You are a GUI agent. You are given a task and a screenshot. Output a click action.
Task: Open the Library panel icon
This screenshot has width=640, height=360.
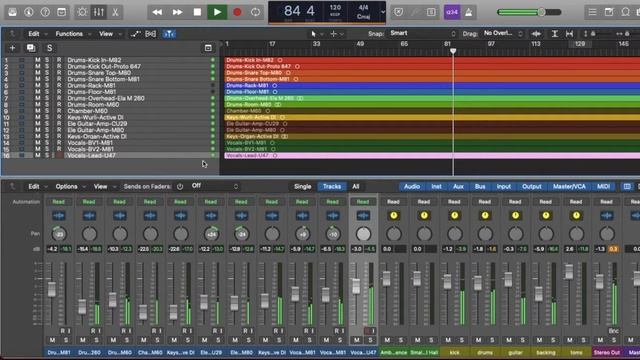tap(12, 12)
